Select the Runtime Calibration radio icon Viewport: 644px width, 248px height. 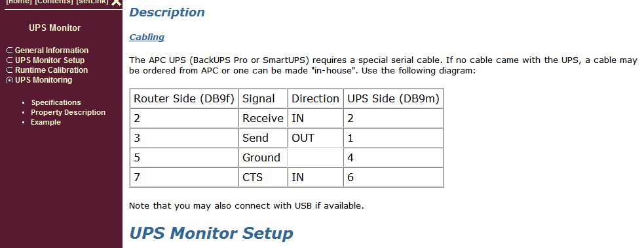pos(10,70)
